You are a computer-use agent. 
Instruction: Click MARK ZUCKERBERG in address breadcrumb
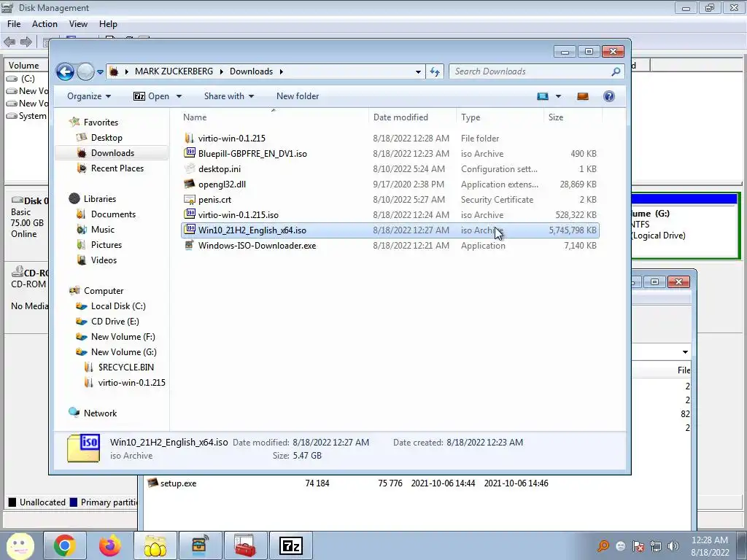coord(174,71)
